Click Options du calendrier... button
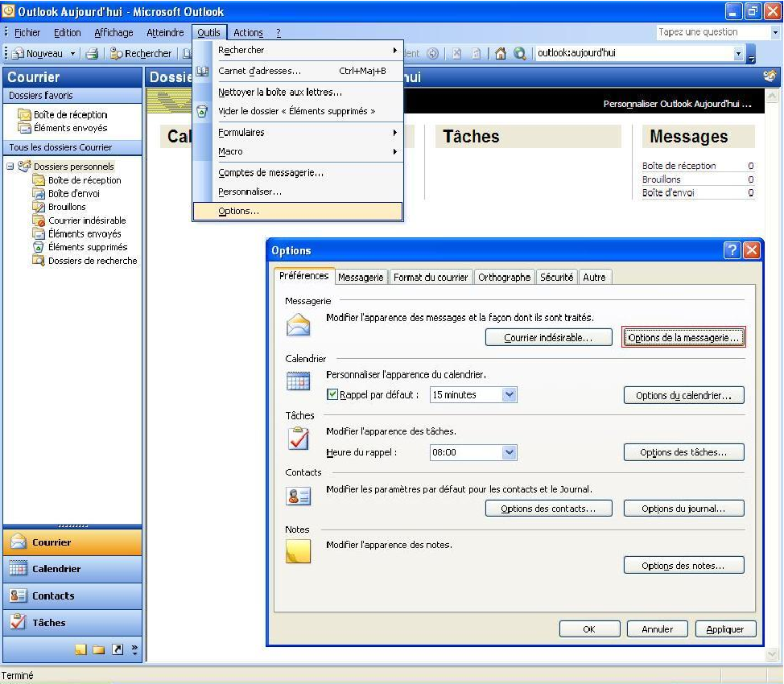Image resolution: width=784 pixels, height=684 pixels. click(683, 395)
